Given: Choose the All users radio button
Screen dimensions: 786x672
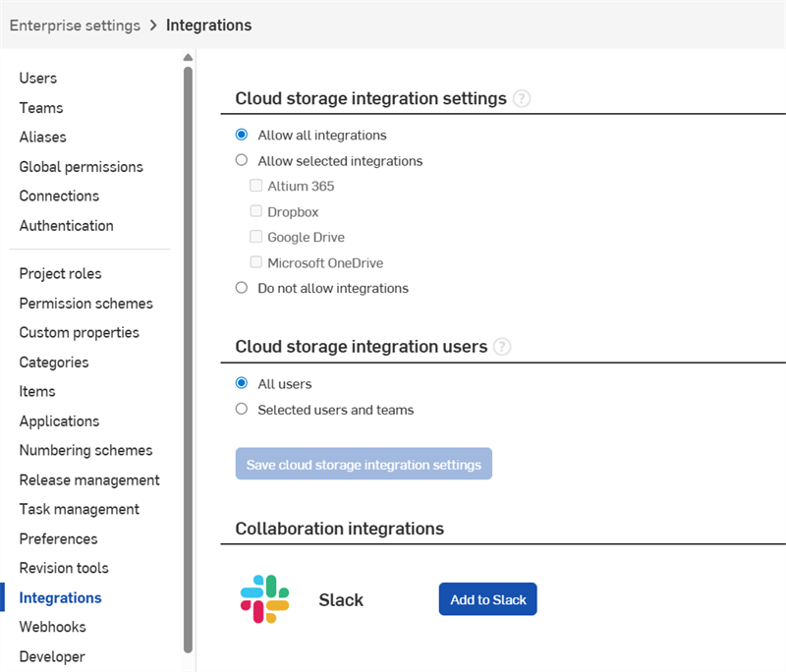Looking at the screenshot, I should [241, 383].
